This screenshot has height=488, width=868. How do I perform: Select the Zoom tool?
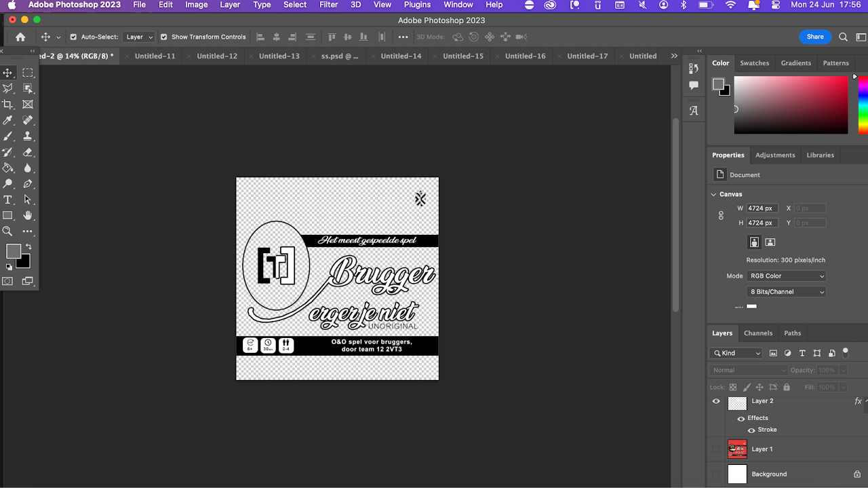click(8, 231)
